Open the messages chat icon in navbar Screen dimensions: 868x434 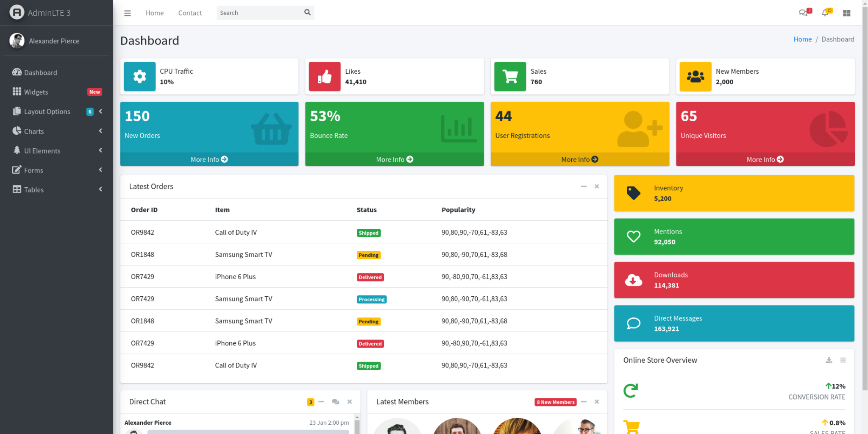[x=803, y=13]
